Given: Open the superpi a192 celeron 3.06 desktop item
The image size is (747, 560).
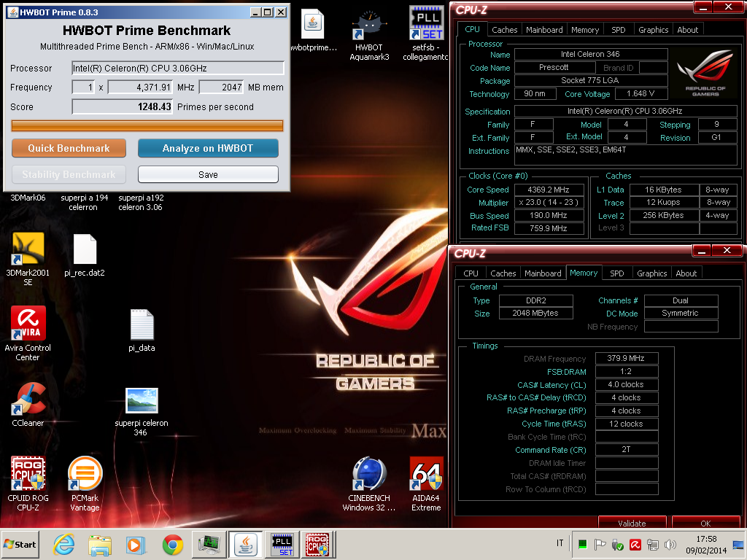Looking at the screenshot, I should [x=141, y=203].
